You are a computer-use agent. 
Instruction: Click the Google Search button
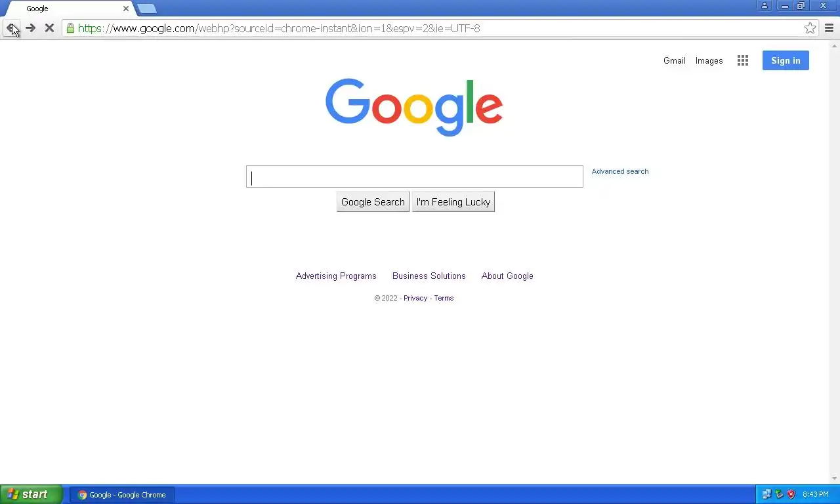(x=373, y=202)
